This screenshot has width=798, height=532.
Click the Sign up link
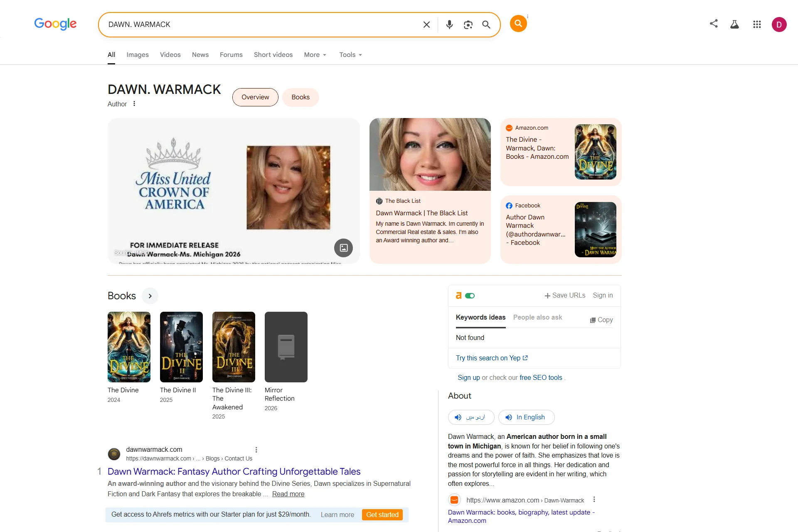click(x=469, y=378)
